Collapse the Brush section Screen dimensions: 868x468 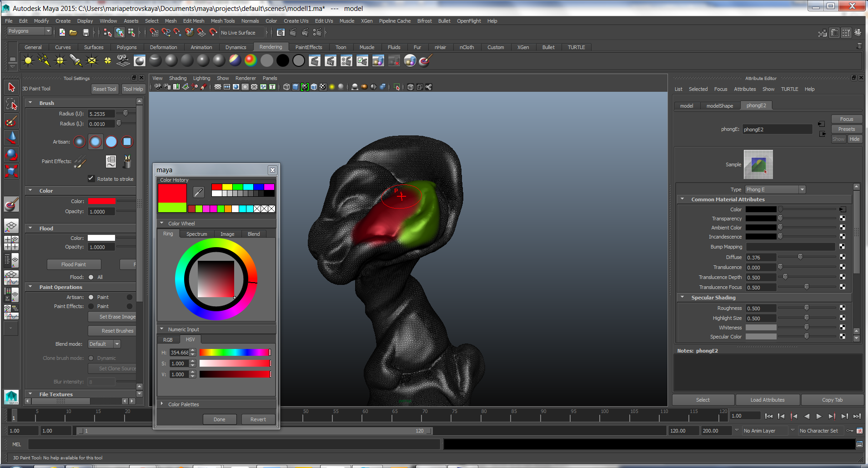(x=30, y=103)
